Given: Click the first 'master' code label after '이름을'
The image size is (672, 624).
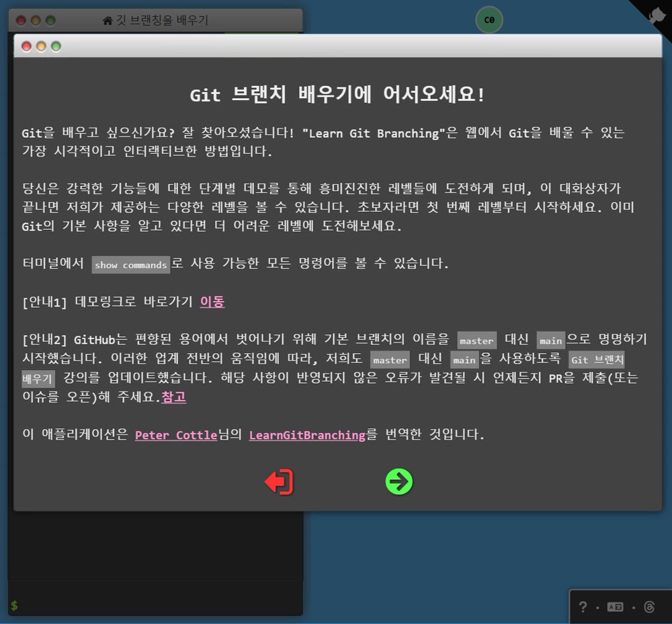Looking at the screenshot, I should (x=476, y=340).
